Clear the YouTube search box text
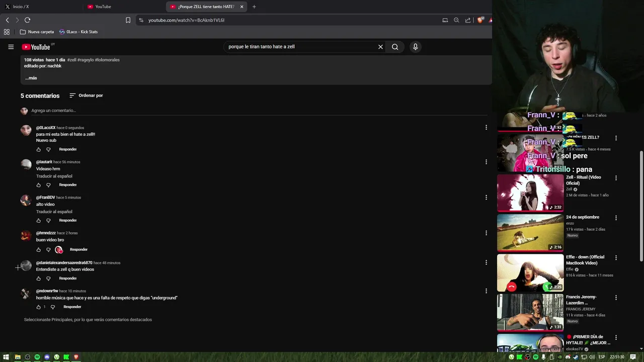 coord(380,47)
